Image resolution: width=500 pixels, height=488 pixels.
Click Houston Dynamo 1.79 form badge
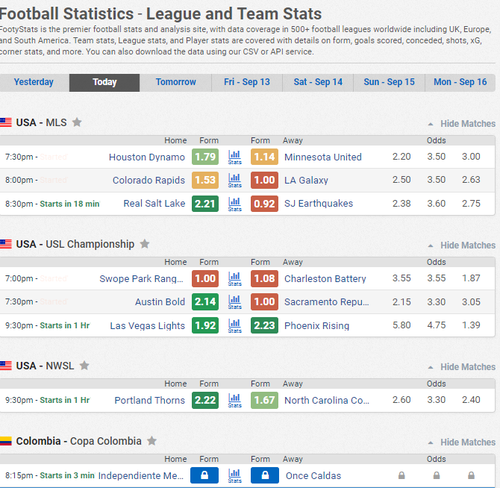[x=205, y=157]
